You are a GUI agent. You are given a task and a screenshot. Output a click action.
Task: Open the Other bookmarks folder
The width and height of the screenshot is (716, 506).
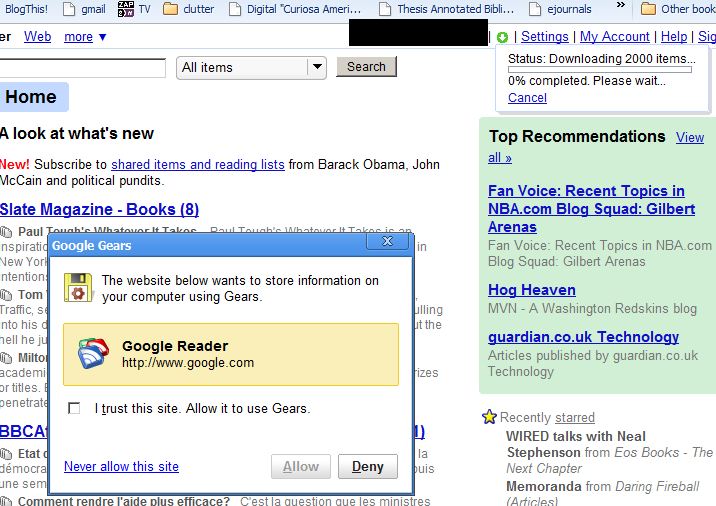[678, 9]
